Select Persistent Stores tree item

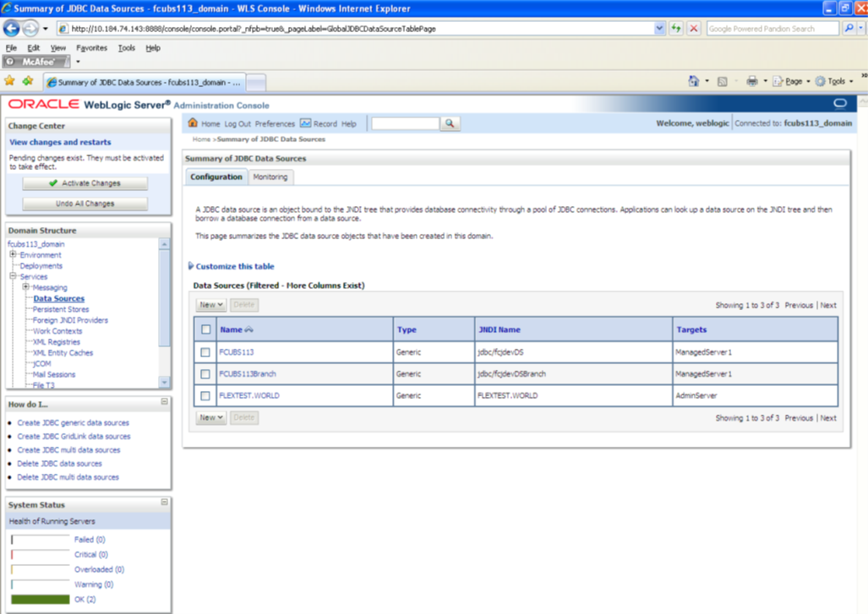click(x=61, y=309)
